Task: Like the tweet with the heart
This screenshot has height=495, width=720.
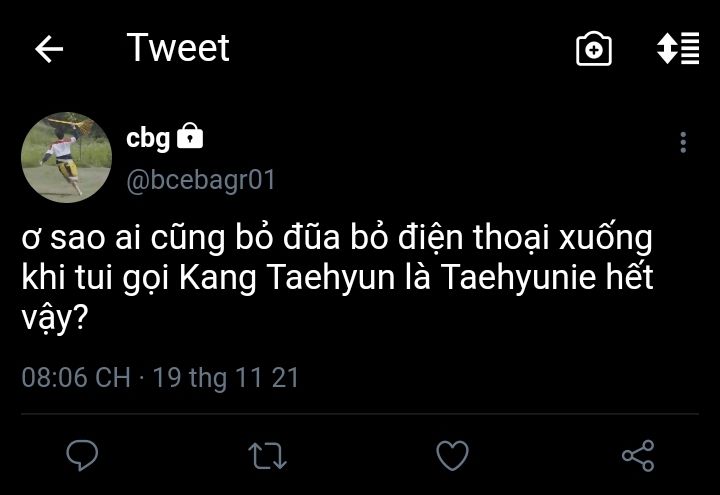Action: coord(453,456)
